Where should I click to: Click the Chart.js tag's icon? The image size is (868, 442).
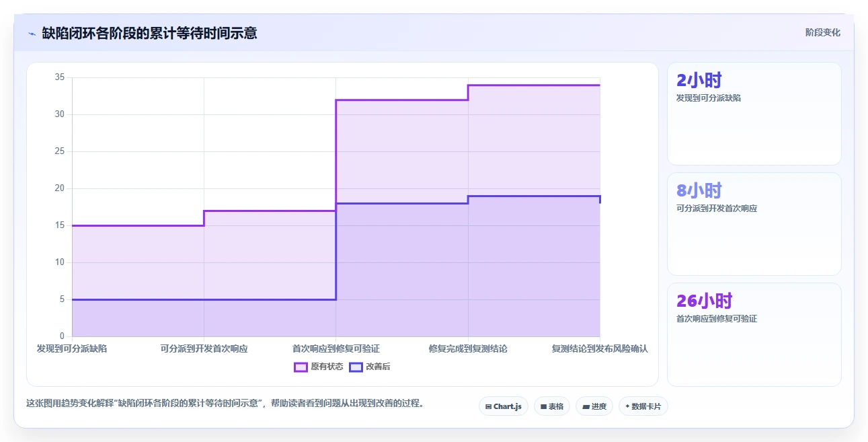click(x=488, y=406)
